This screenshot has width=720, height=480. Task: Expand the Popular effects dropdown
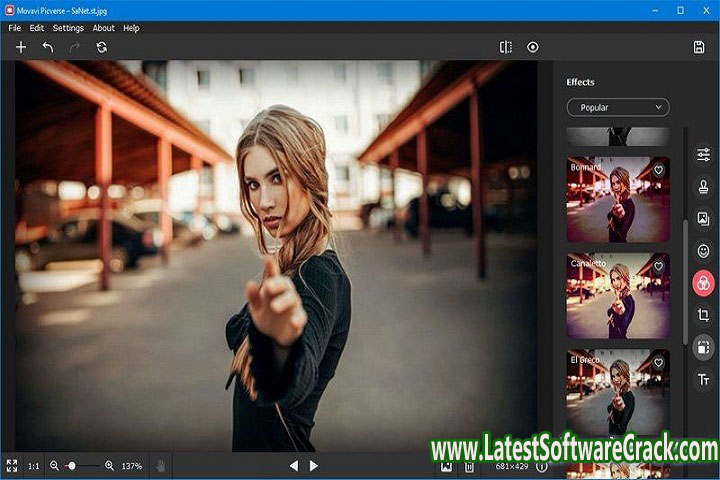[617, 107]
